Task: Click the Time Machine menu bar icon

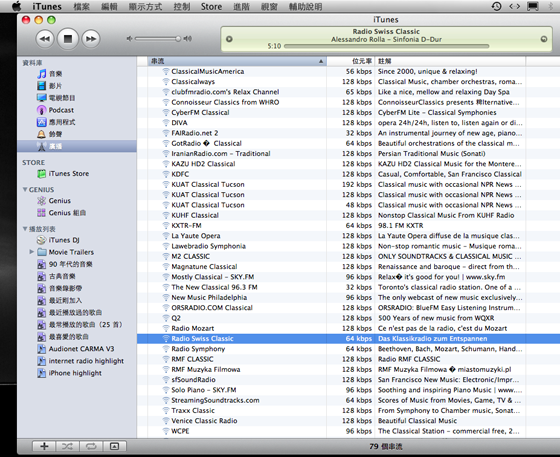Action: tap(496, 6)
